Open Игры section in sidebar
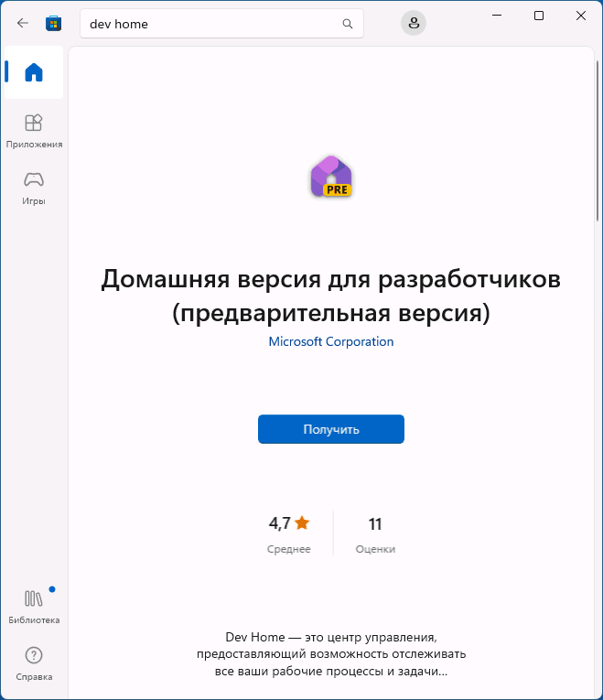 pos(34,188)
